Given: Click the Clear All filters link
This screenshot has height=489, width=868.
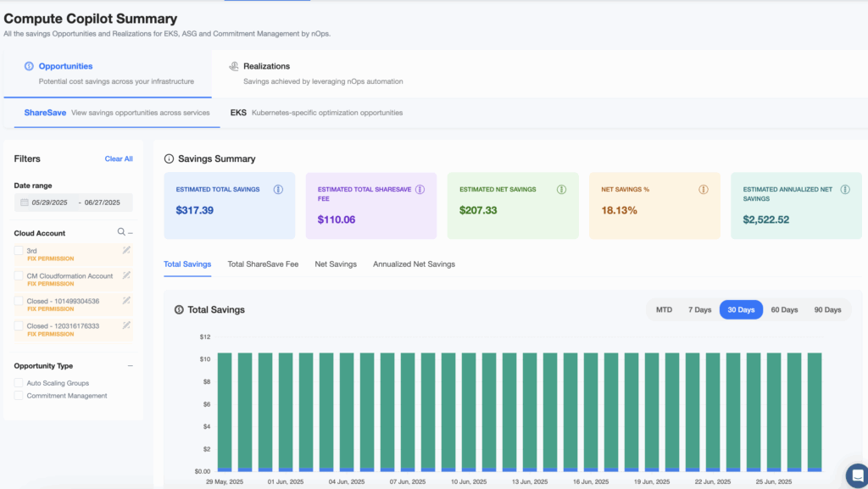Looking at the screenshot, I should coord(119,158).
